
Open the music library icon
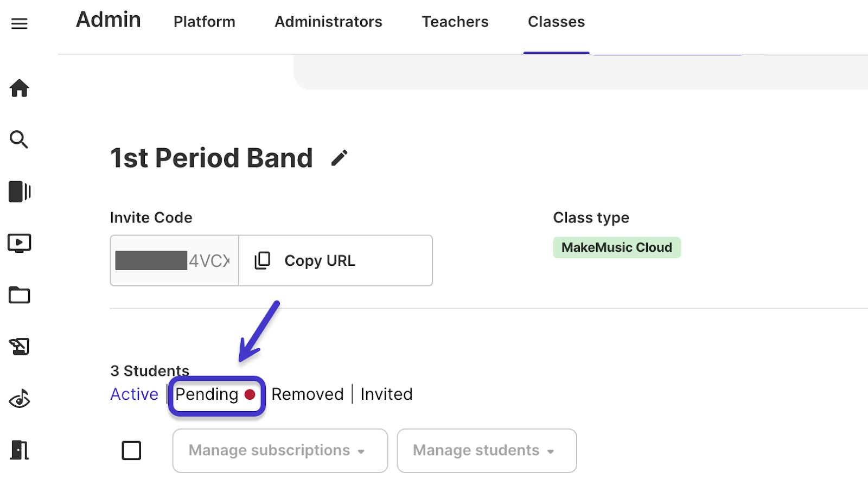[20, 191]
